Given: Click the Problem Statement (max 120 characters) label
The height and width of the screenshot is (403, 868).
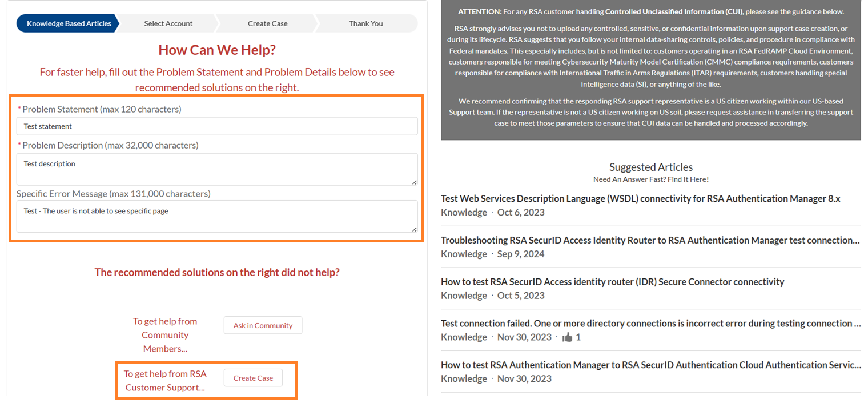Looking at the screenshot, I should tap(102, 109).
